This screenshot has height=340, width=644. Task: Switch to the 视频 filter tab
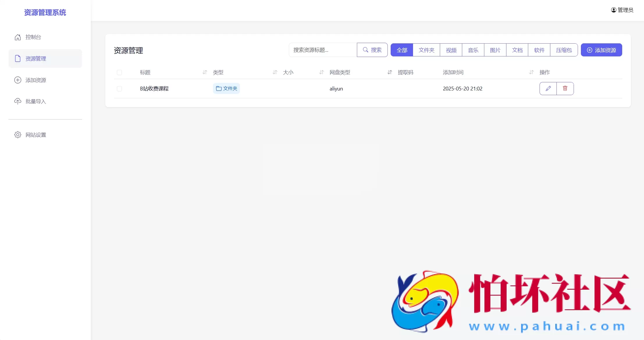(x=451, y=50)
